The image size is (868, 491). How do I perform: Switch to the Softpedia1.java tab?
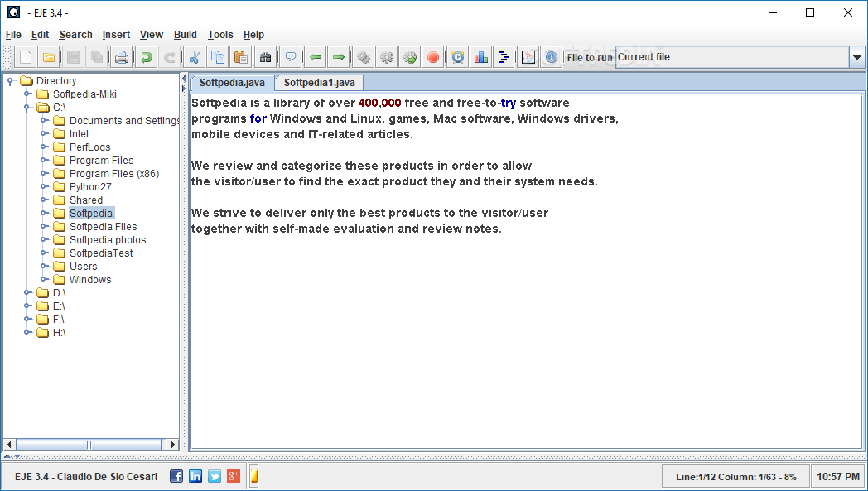point(320,83)
